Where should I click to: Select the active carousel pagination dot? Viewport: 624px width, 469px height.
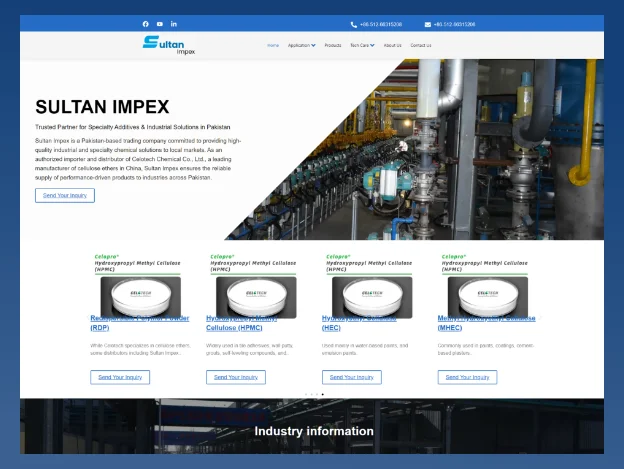[322, 395]
